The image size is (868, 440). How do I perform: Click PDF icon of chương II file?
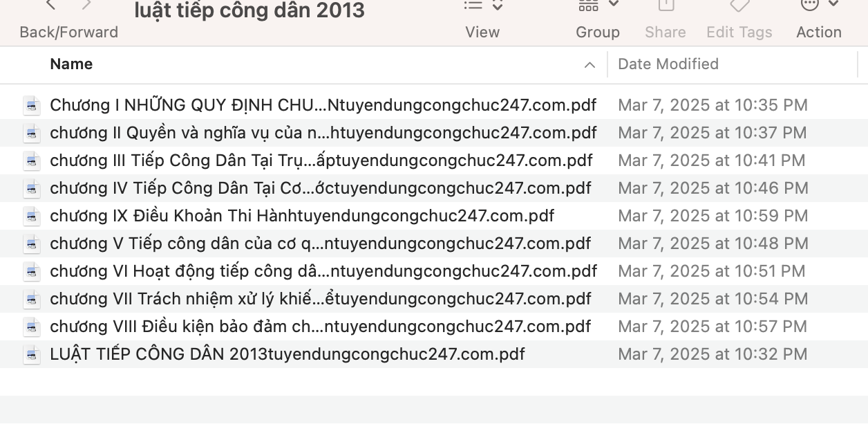pos(32,133)
